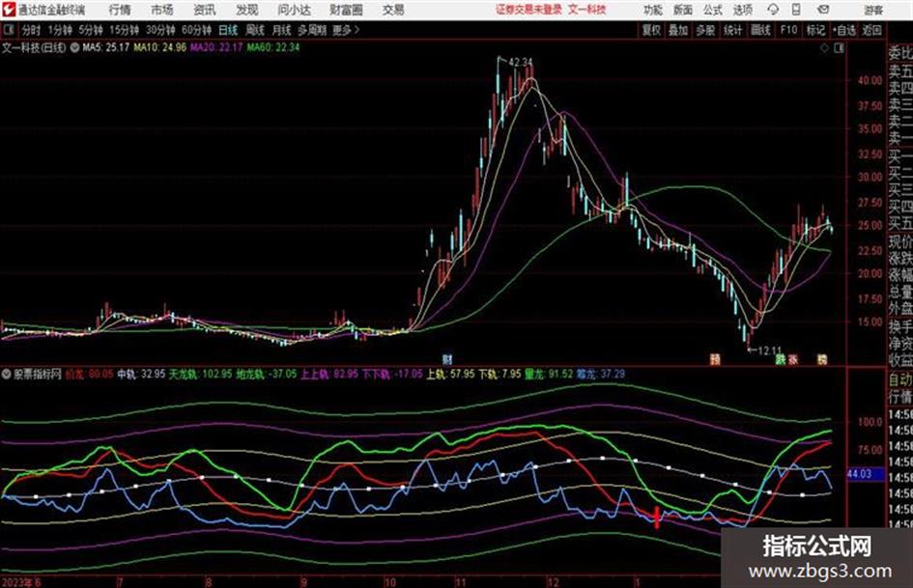
Task: Toggle the right info panel icon
Action: [839, 48]
